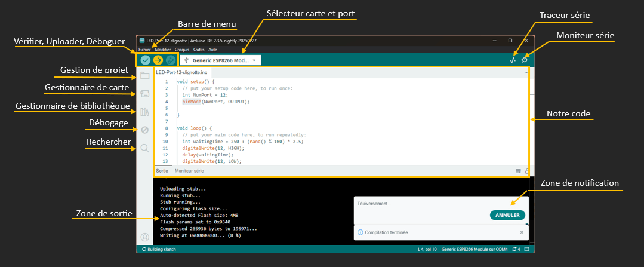Viewport: 644px width, 267px height.
Task: Click the user account icon in sidebar
Action: click(144, 237)
